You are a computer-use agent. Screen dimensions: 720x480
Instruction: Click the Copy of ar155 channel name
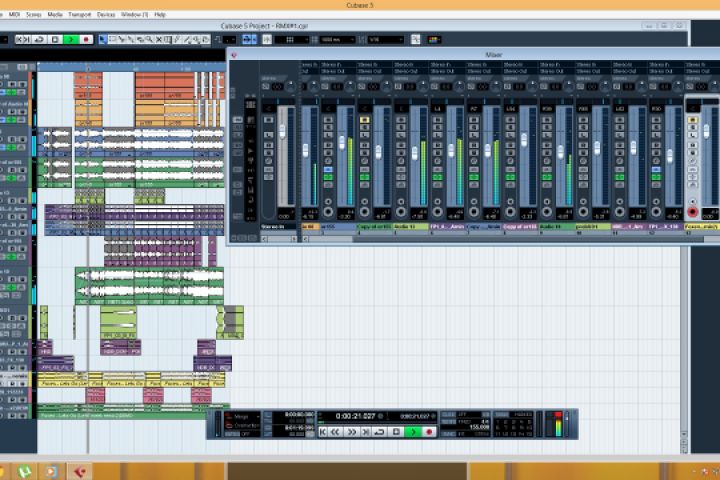pyautogui.click(x=374, y=226)
